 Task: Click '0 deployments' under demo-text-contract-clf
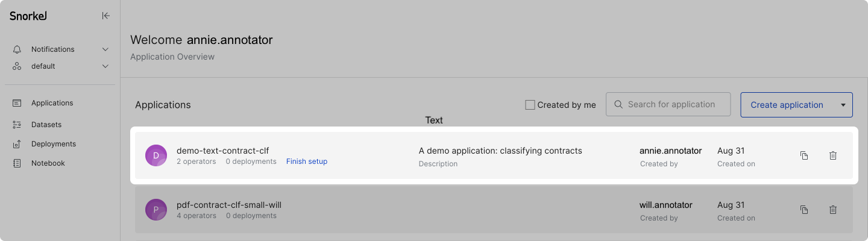251,161
